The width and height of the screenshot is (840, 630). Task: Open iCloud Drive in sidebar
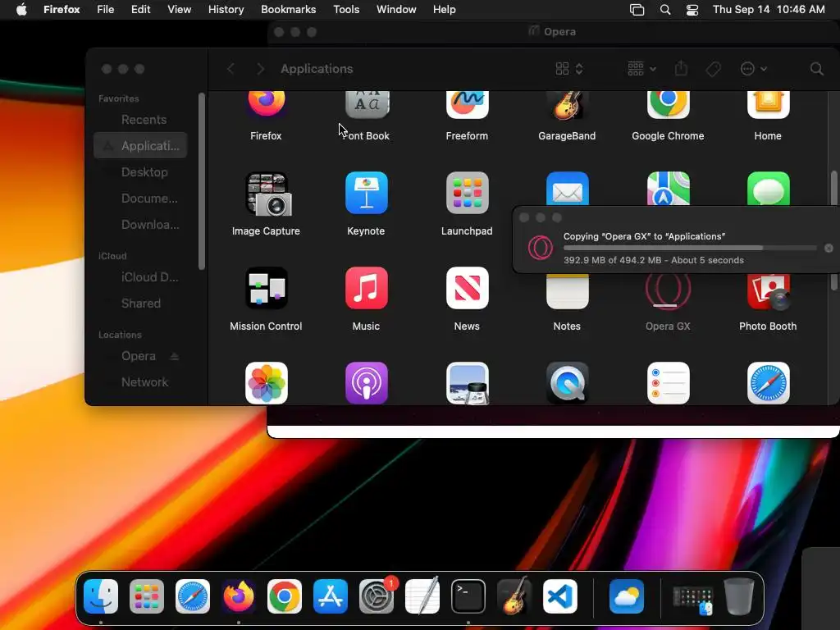pos(140,277)
